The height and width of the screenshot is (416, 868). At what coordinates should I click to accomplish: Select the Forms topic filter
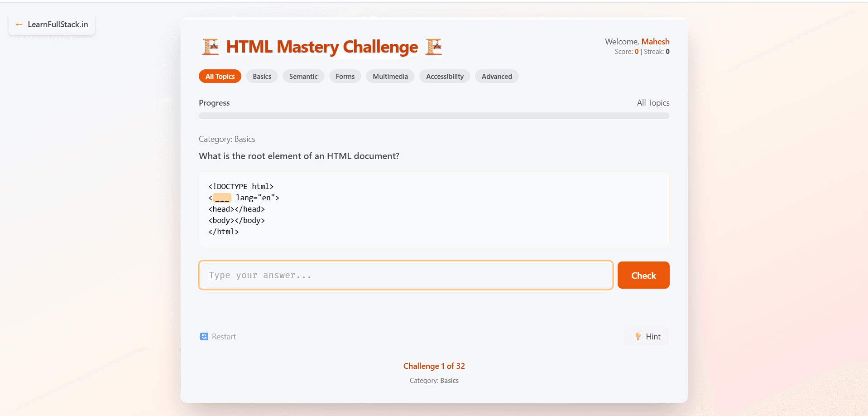345,76
